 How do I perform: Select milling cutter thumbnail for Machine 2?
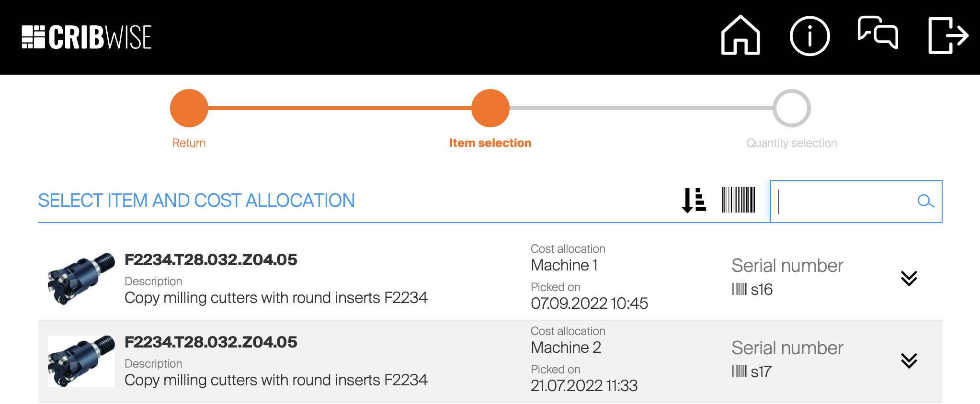pos(81,361)
